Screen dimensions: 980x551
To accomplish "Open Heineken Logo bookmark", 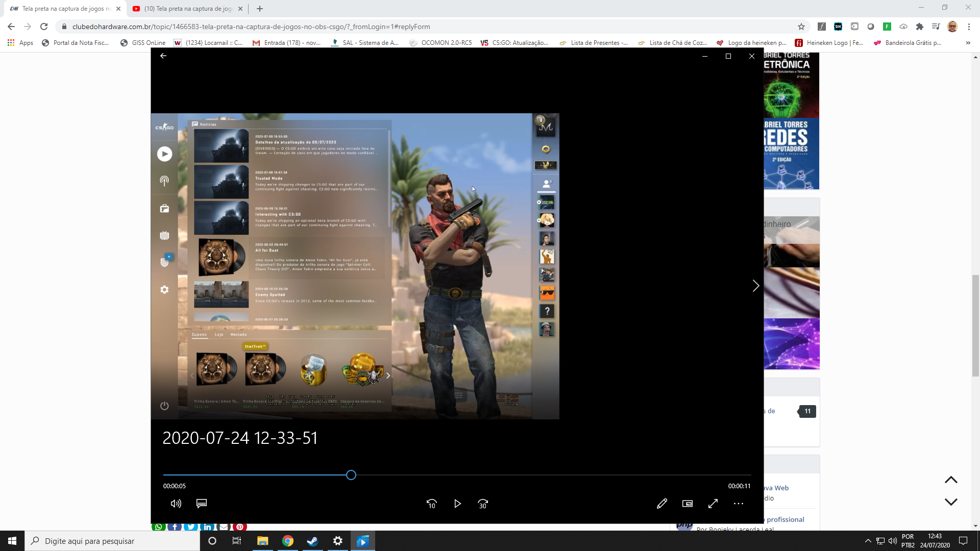I will click(830, 43).
